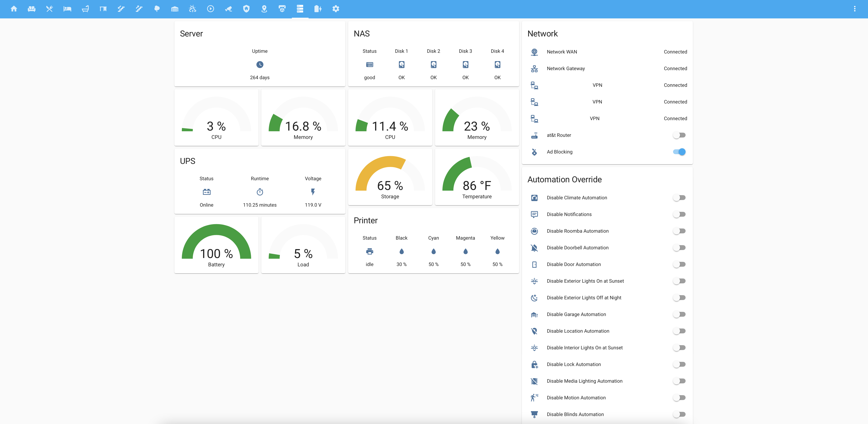Enable Disable Notifications toggle
The width and height of the screenshot is (868, 424).
[x=679, y=214]
